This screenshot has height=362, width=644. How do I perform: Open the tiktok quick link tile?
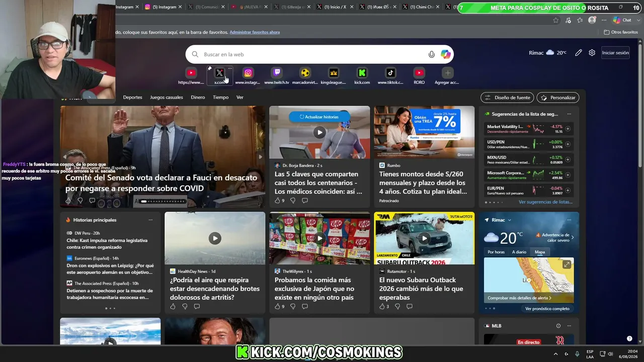390,75
